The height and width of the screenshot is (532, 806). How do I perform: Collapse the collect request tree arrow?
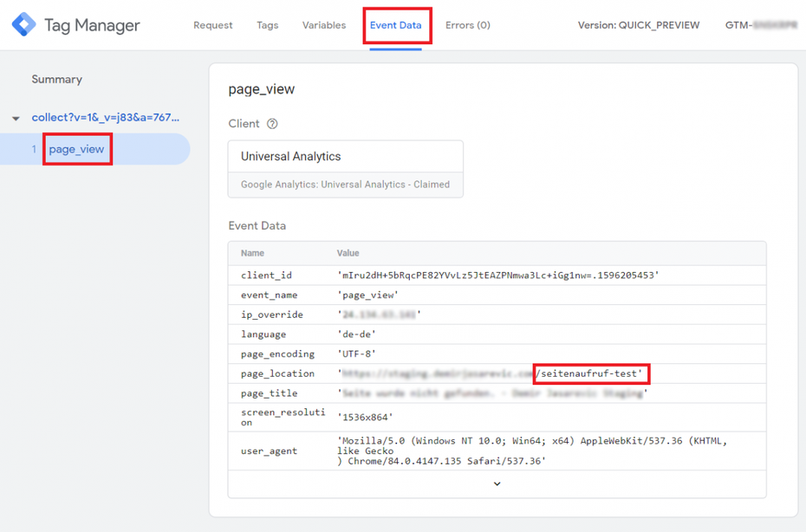[x=16, y=118]
